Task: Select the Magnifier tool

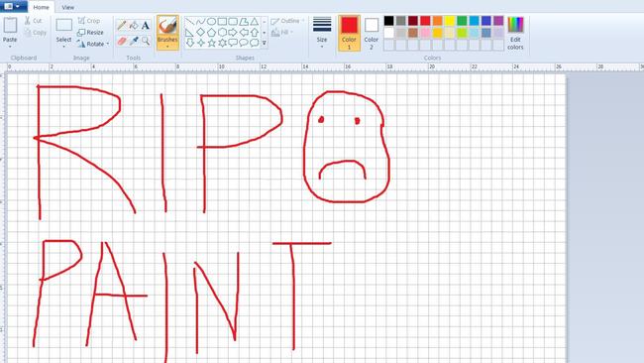Action: tap(146, 41)
